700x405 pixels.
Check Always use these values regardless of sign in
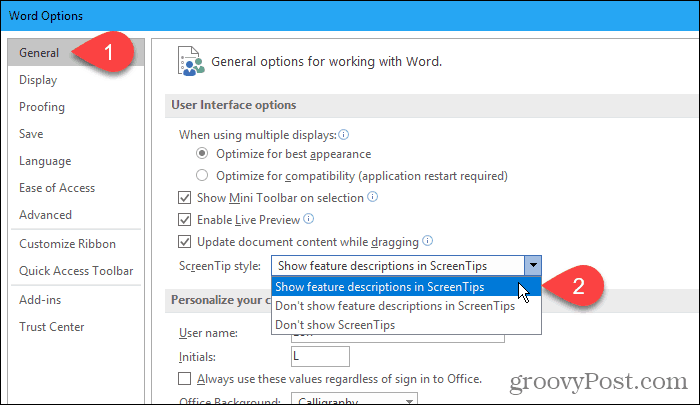point(184,379)
